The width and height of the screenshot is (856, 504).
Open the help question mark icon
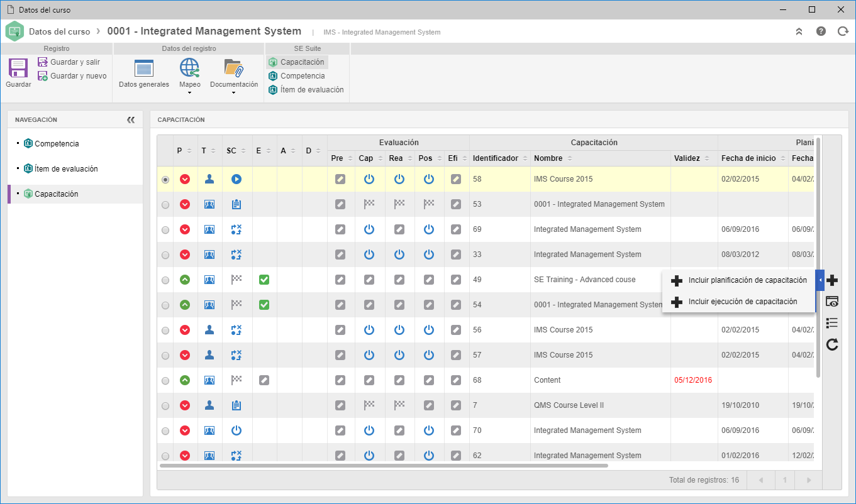click(x=821, y=31)
